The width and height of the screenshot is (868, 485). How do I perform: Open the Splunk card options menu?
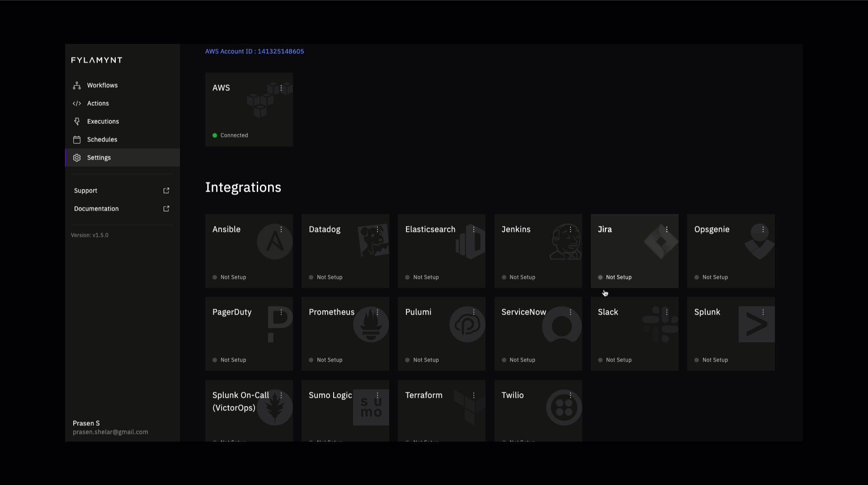click(763, 312)
